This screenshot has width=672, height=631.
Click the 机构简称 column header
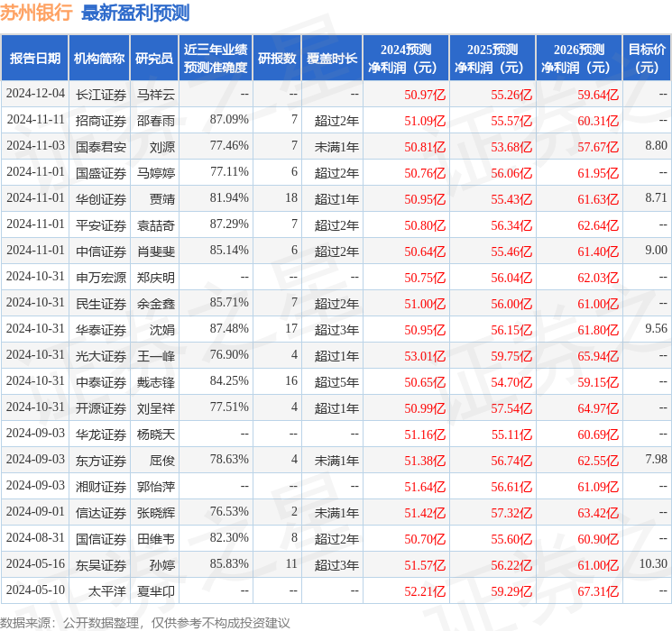pyautogui.click(x=99, y=59)
